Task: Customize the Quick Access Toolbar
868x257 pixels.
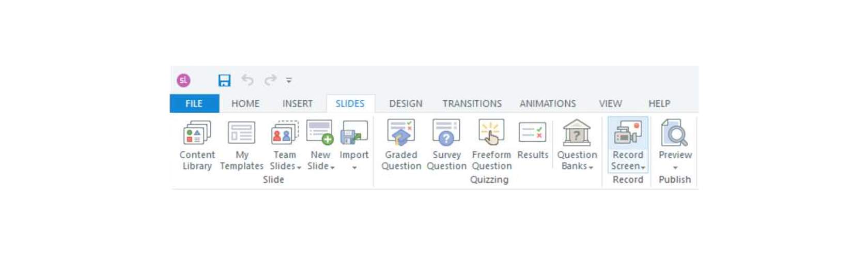Action: pos(289,80)
